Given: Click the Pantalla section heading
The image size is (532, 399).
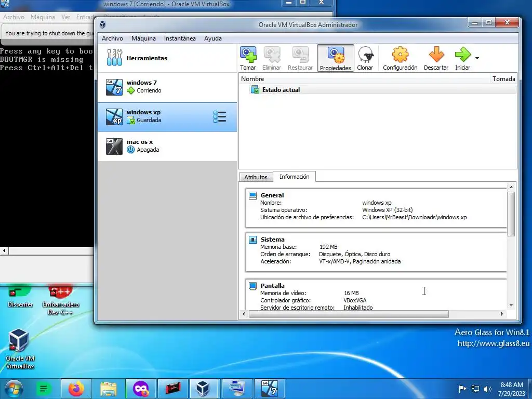Looking at the screenshot, I should click(x=272, y=286).
